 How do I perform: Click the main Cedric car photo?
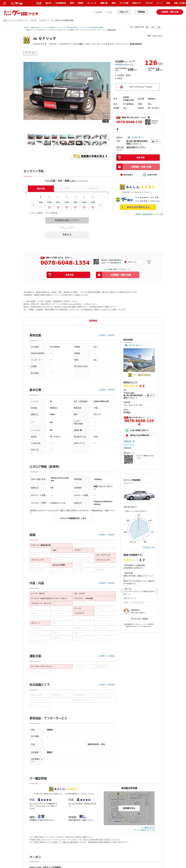(67, 91)
